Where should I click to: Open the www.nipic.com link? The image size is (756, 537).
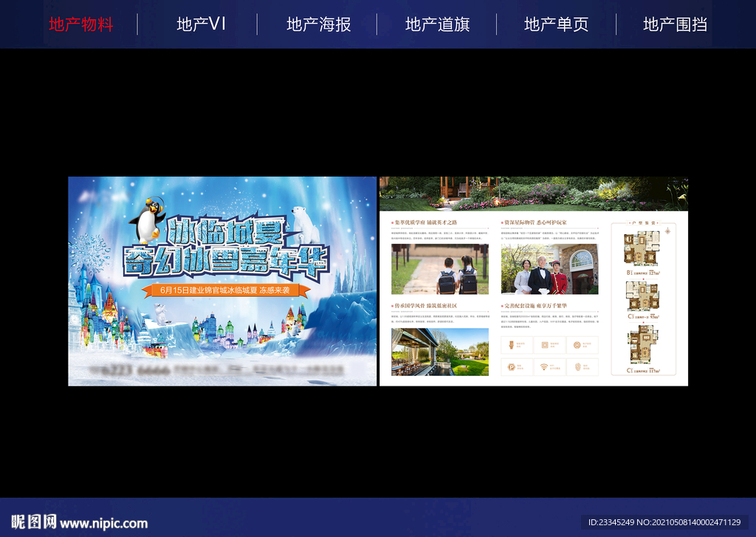point(104,523)
